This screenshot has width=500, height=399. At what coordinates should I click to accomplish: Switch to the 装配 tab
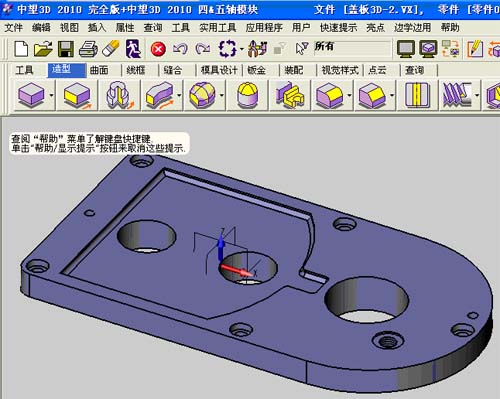[x=294, y=70]
